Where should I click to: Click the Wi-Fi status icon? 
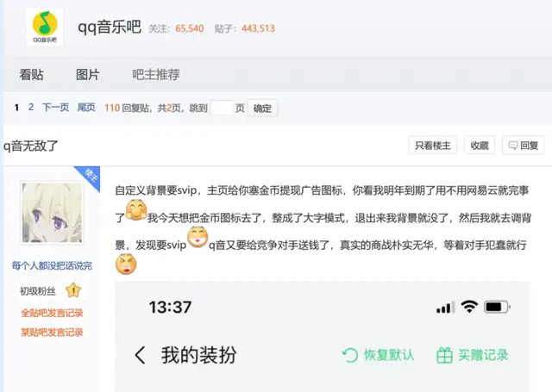(x=469, y=307)
